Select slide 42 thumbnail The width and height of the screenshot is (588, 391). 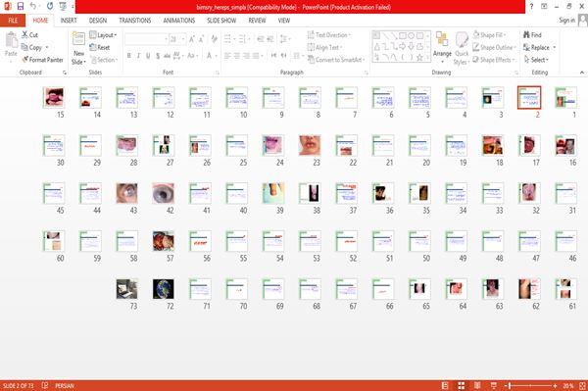(x=163, y=193)
